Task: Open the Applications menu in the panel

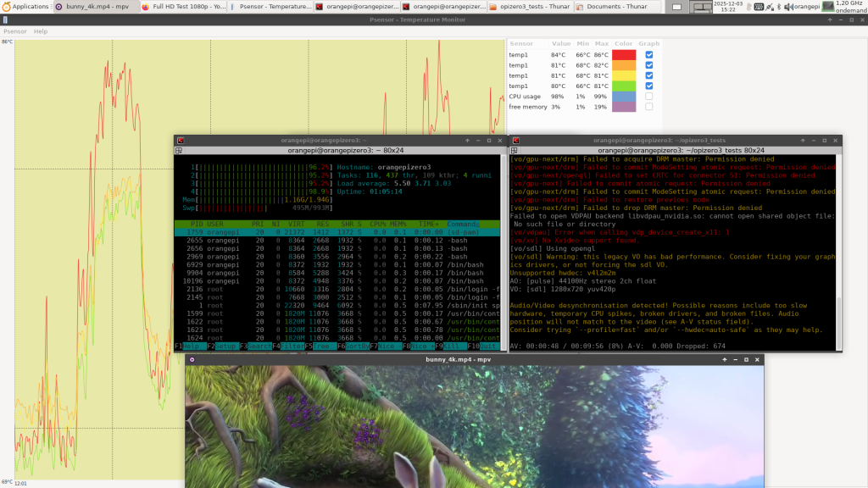Action: tap(25, 6)
